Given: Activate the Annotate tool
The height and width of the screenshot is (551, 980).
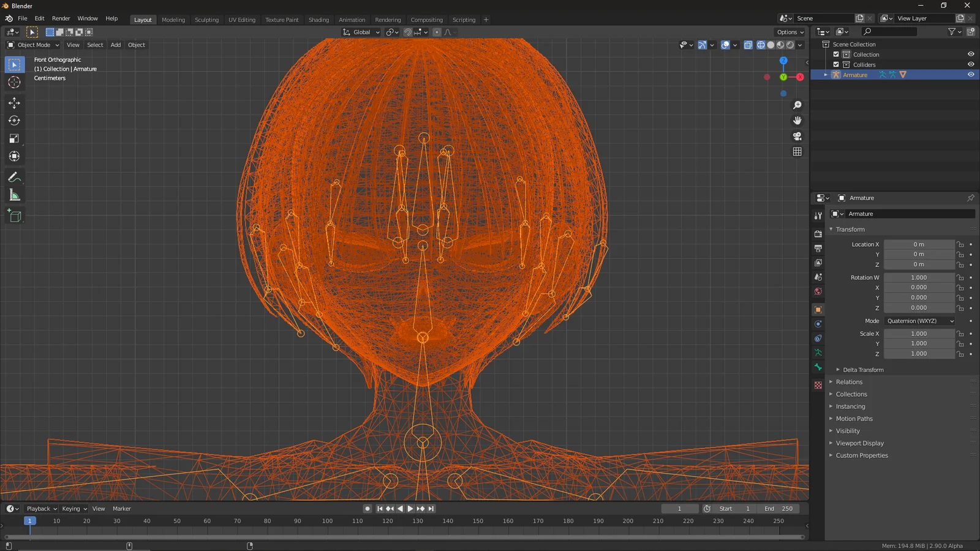Looking at the screenshot, I should coord(14,178).
